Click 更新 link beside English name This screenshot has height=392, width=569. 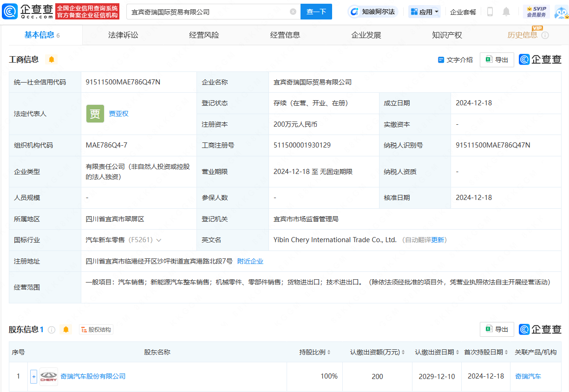click(x=438, y=240)
